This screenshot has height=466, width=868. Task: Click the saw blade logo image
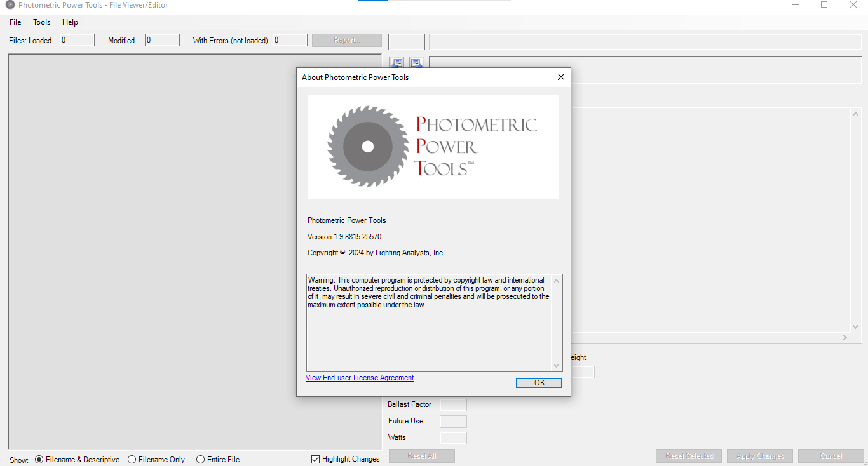click(x=367, y=147)
